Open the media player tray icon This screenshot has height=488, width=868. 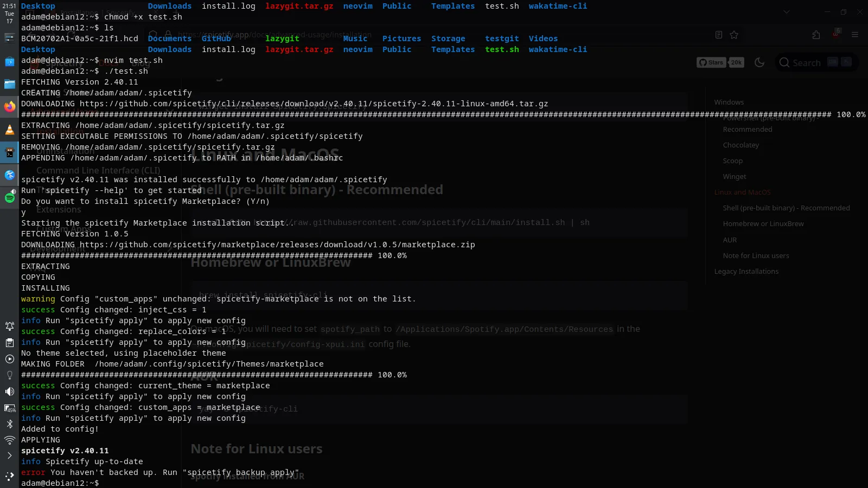coord(9,359)
